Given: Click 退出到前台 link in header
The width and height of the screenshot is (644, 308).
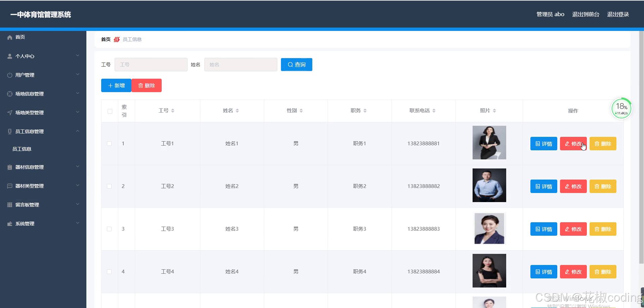Looking at the screenshot, I should (x=586, y=14).
